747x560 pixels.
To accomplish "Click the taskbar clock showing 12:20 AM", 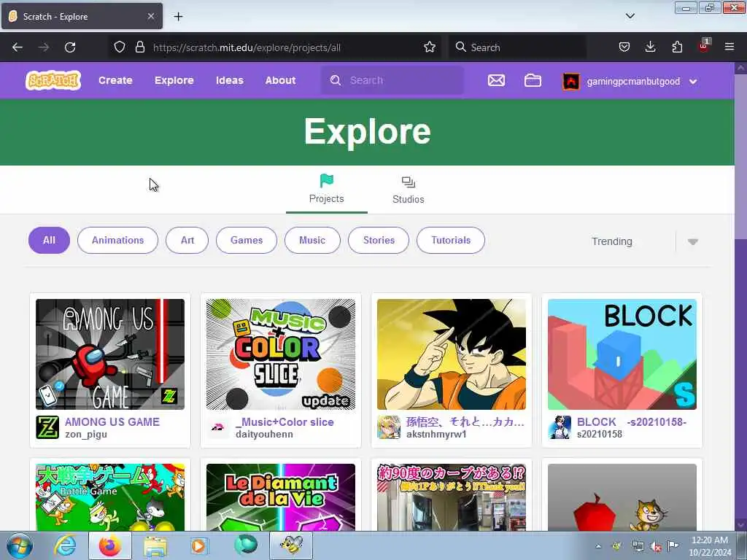I will tap(710, 545).
